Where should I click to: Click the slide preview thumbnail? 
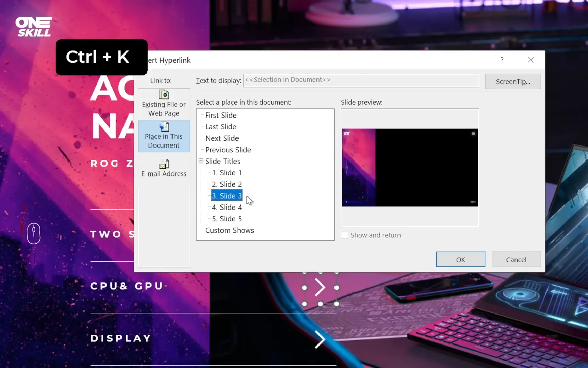click(410, 168)
